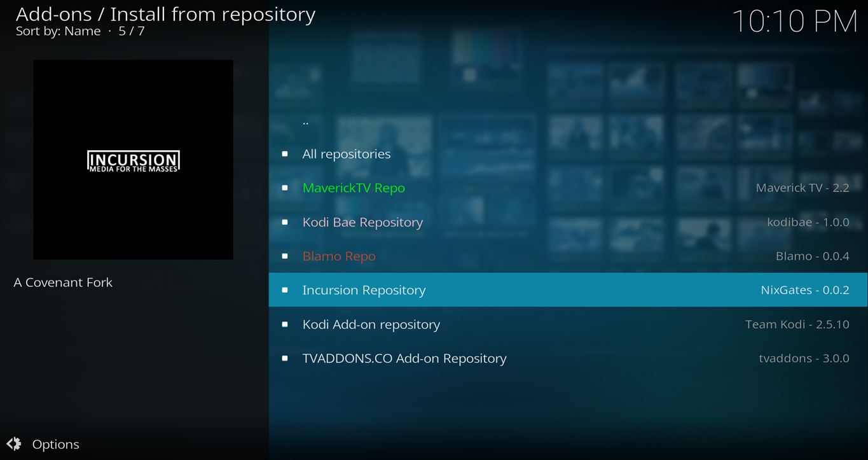Choose the red Blamo Repo label

[x=339, y=256]
